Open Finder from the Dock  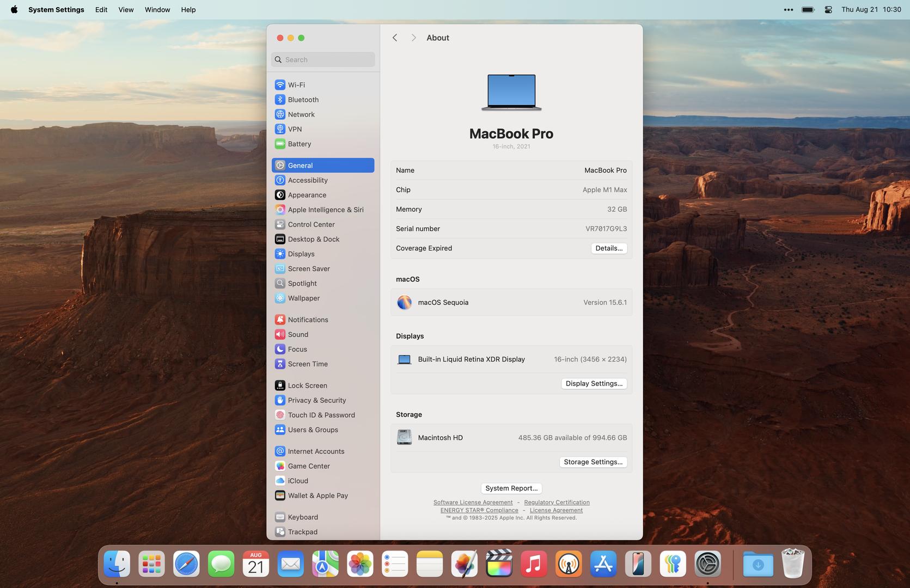[x=117, y=564]
